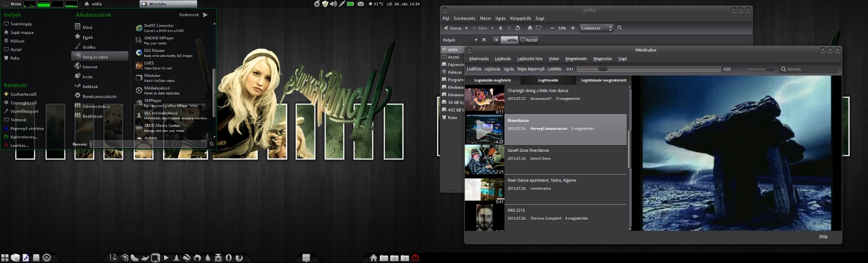Open the Helyek side pane dropdown
This screenshot has height=263, width=868.
476,40
